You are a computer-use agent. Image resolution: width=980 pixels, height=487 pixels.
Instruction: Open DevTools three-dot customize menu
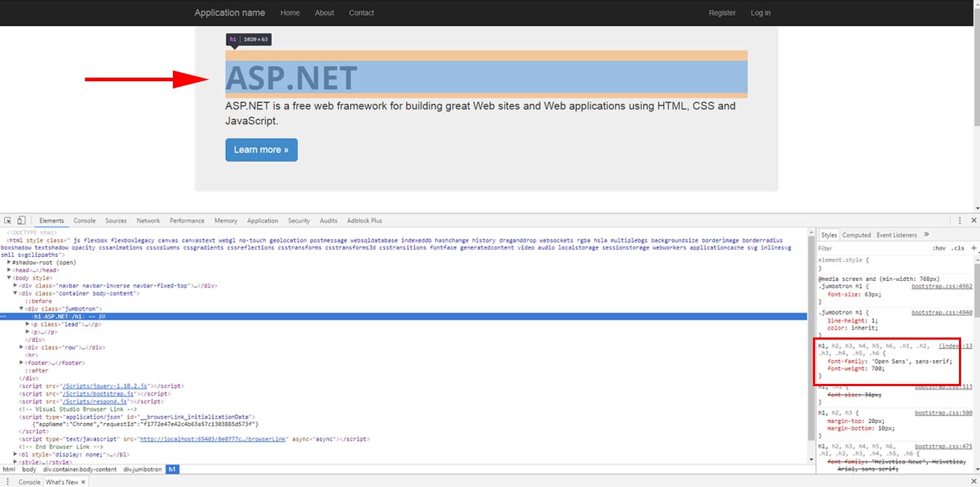[x=960, y=221]
